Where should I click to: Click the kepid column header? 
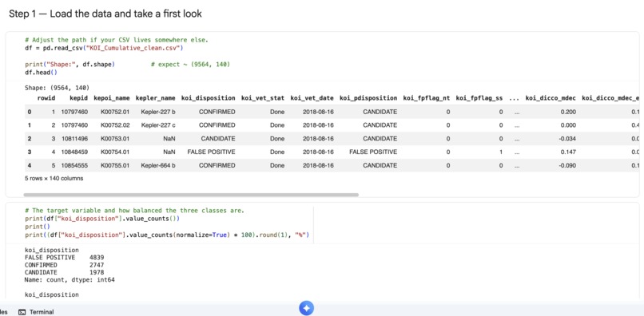pyautogui.click(x=78, y=98)
